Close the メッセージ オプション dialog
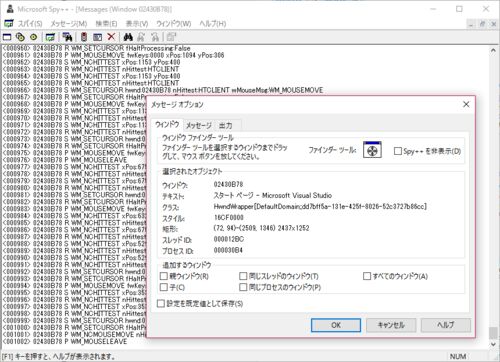Screen dimensions: 500x362 point(466,104)
